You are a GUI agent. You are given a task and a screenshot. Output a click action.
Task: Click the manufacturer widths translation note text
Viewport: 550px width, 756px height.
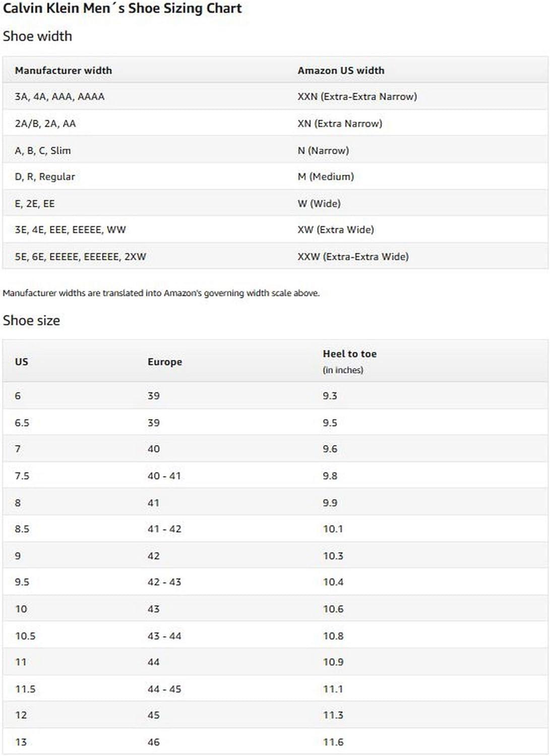161,293
